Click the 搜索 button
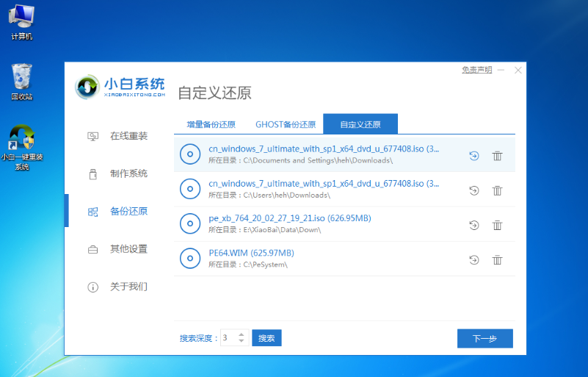 266,338
